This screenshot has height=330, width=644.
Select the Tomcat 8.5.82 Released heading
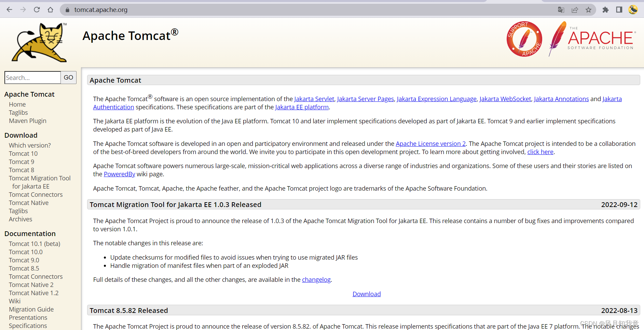click(129, 310)
